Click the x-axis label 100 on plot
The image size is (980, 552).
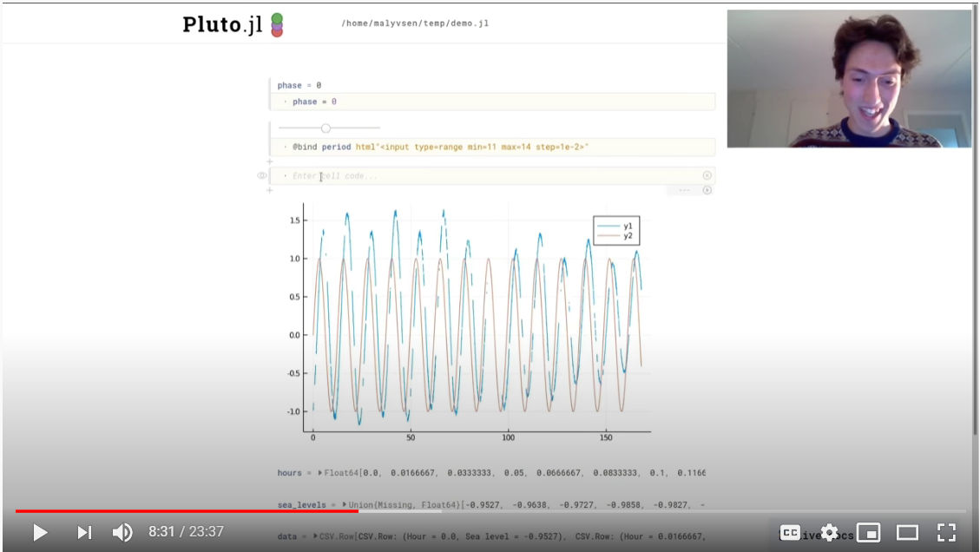point(508,437)
